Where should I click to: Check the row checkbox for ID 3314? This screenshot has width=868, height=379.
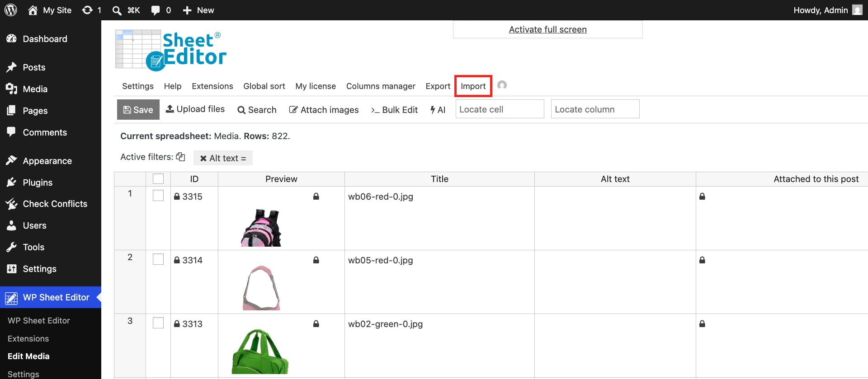pos(158,259)
